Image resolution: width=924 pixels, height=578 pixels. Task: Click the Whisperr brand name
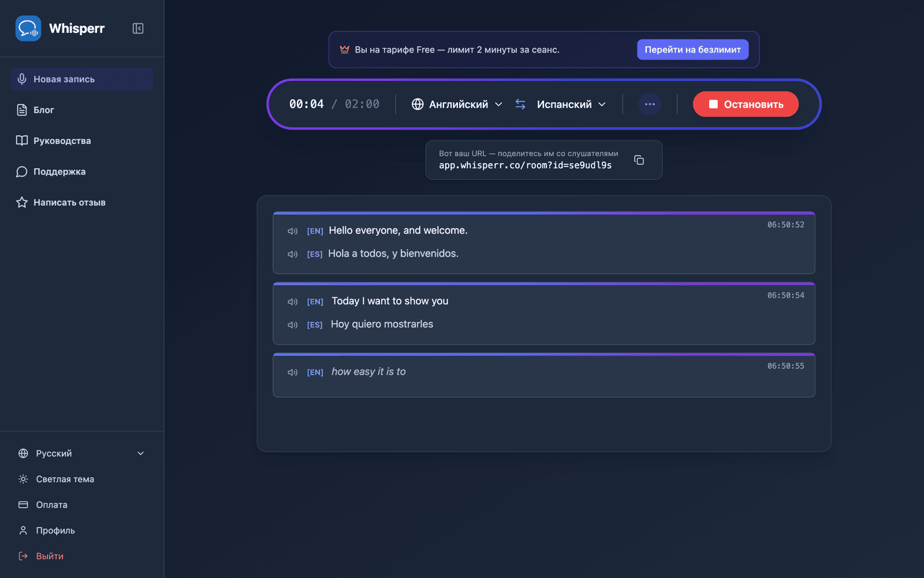point(77,28)
